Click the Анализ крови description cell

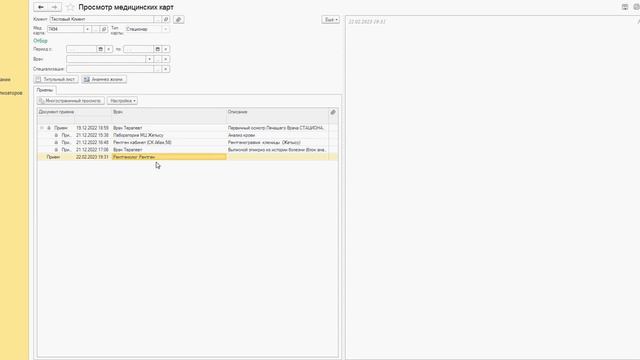pyautogui.click(x=278, y=135)
